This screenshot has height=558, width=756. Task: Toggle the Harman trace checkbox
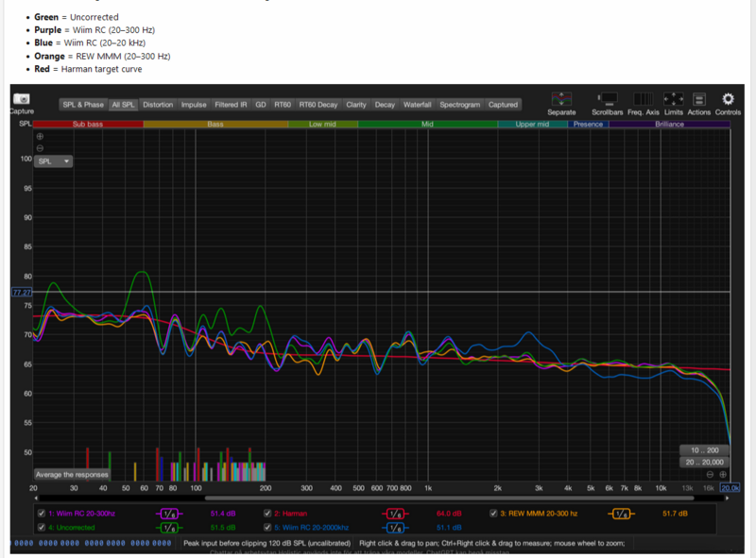click(267, 514)
